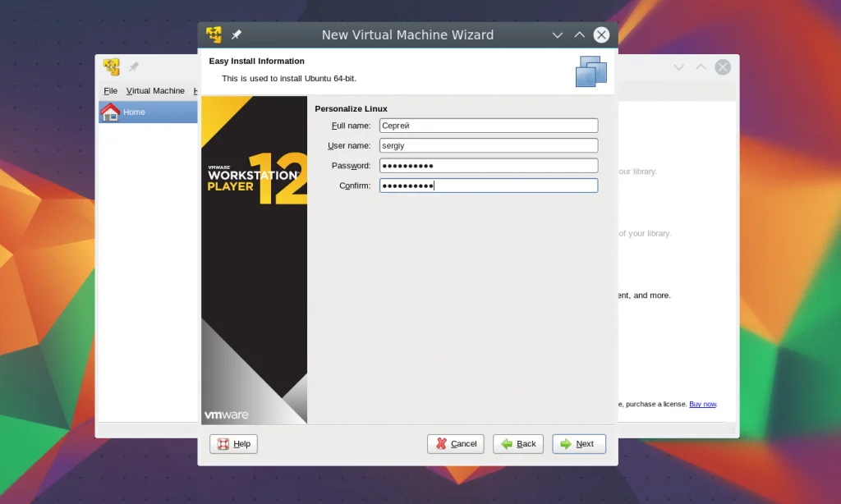The width and height of the screenshot is (841, 504).
Task: Open Help for the wizard
Action: point(234,444)
